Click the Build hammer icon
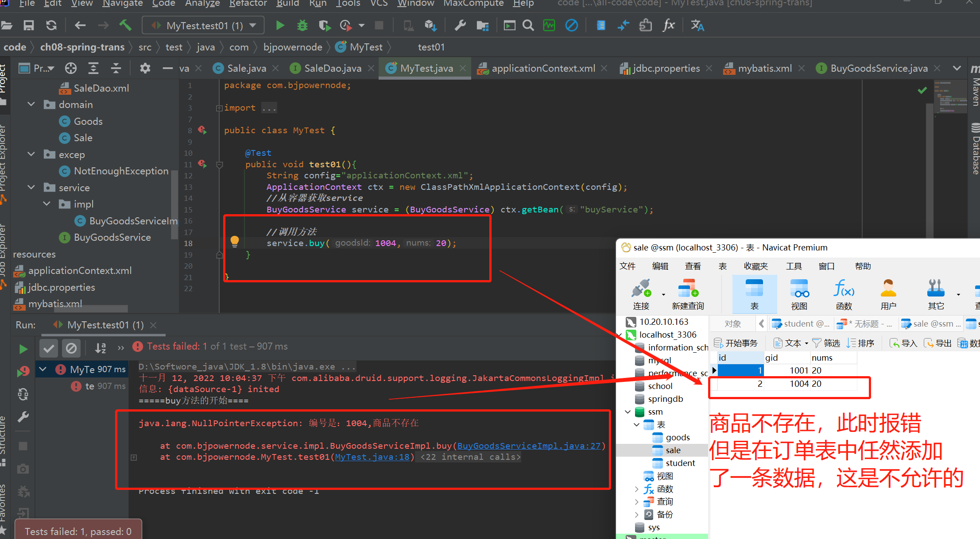 [125, 26]
